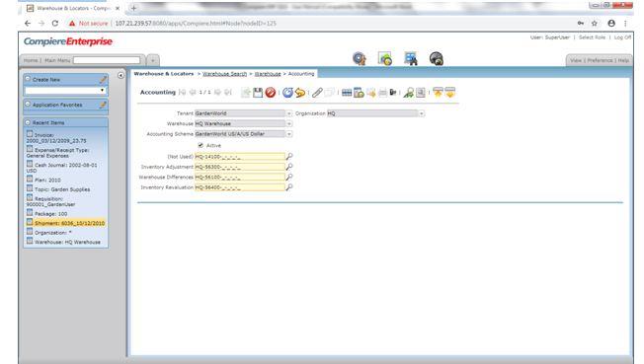Click the Log Off link
Viewport: 644px width, 364px height.
[622, 37]
